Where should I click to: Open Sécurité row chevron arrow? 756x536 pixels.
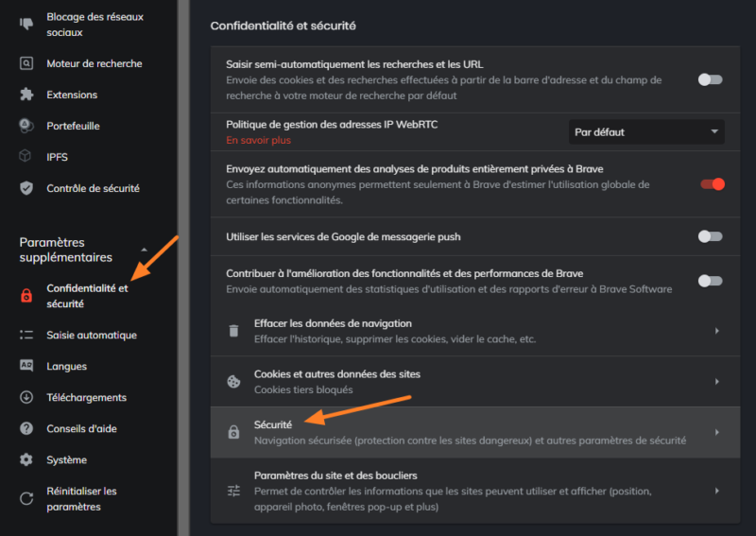coord(717,432)
